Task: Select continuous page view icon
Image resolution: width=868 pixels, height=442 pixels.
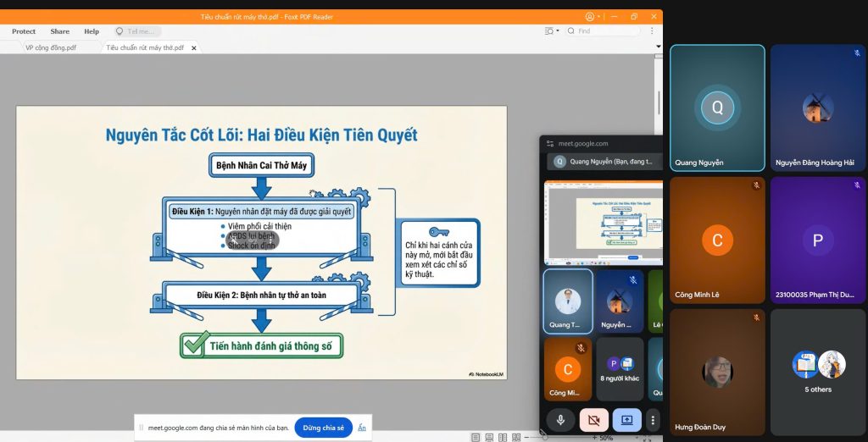Action: (489, 437)
